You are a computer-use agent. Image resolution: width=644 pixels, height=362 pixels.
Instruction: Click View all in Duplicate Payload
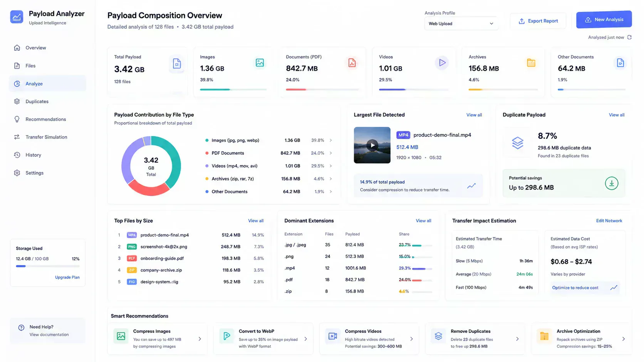click(617, 115)
